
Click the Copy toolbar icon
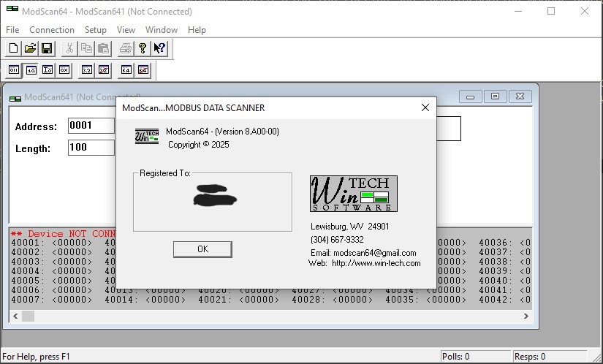pos(86,48)
